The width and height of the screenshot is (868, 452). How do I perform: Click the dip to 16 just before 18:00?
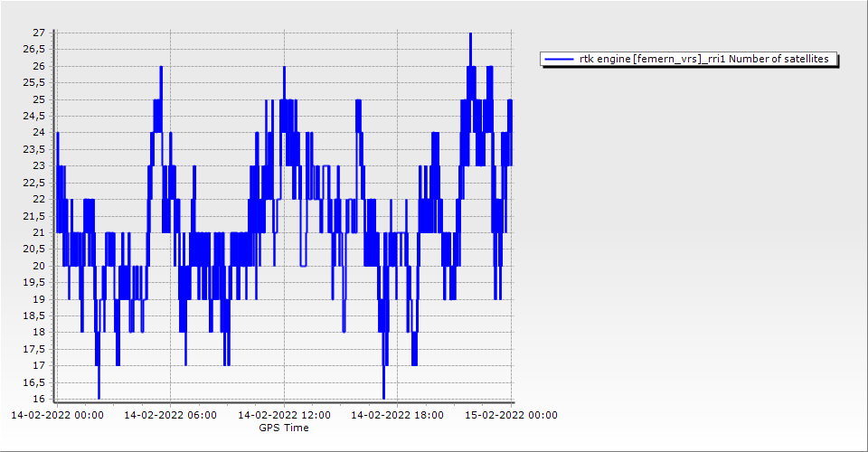pyautogui.click(x=383, y=396)
